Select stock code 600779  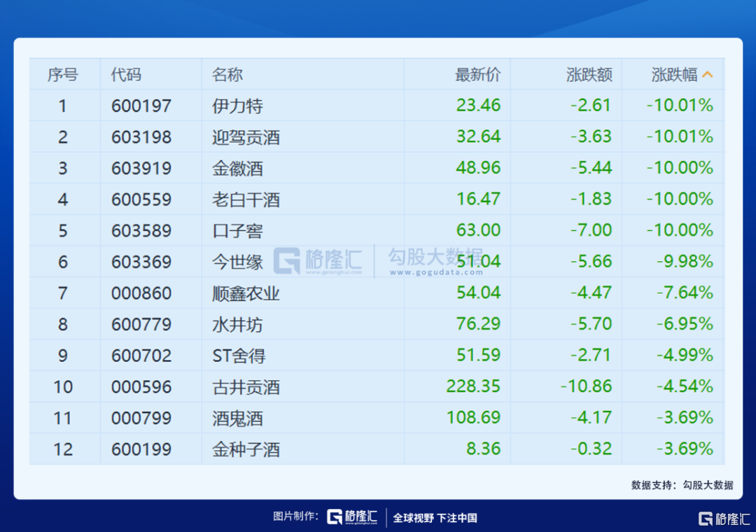141,325
